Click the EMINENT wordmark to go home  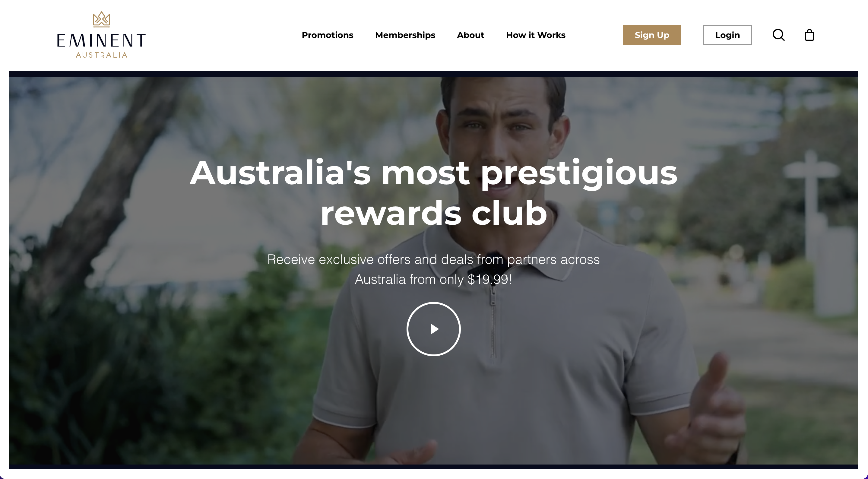[101, 40]
